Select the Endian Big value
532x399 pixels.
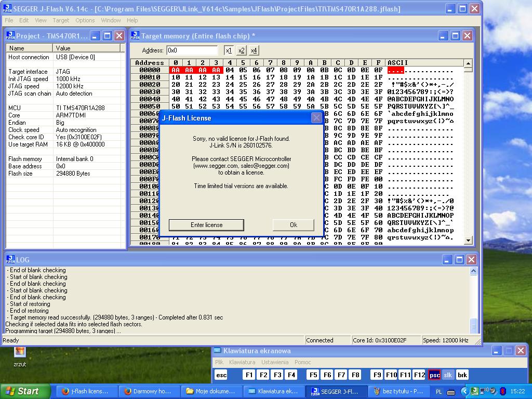(60, 123)
